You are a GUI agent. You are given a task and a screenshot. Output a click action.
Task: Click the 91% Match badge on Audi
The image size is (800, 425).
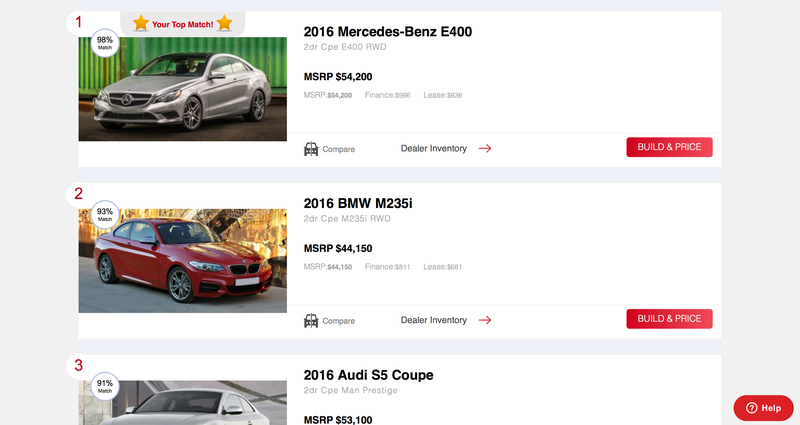(x=105, y=386)
